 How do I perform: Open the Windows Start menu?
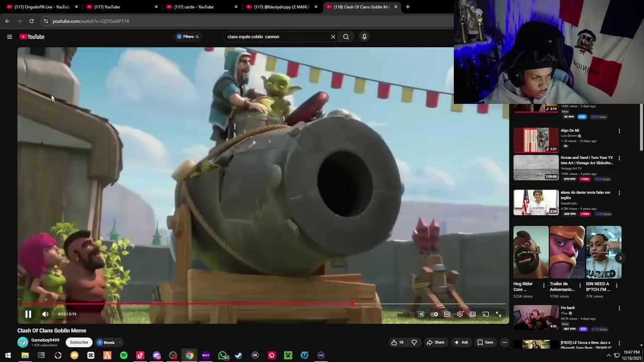click(8, 355)
